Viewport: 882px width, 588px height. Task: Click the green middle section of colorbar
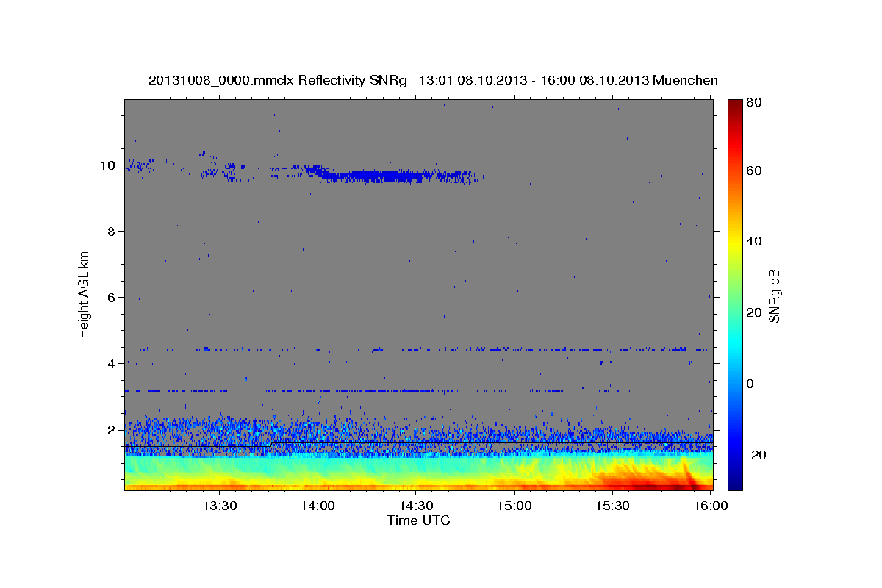point(735,294)
